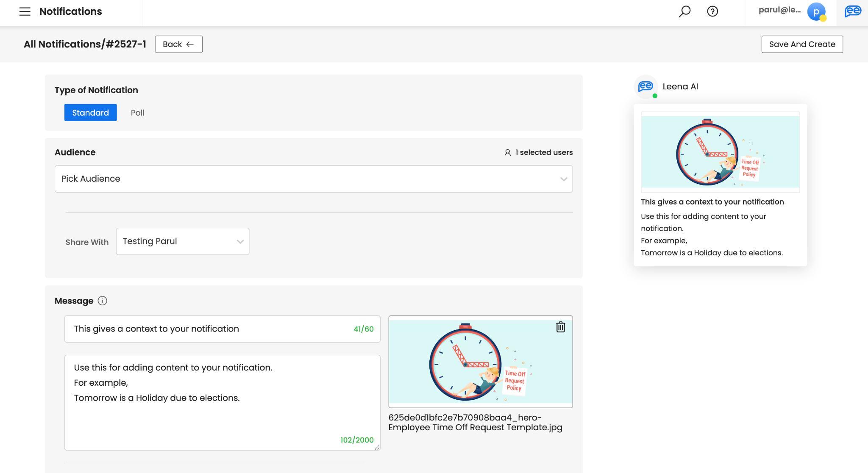Viewport: 868px width, 473px height.
Task: Open the help question mark icon
Action: pos(712,11)
